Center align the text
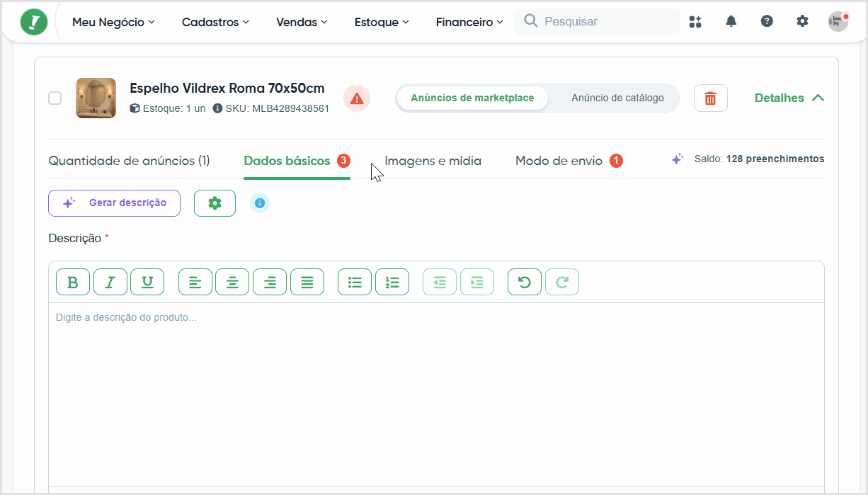 click(x=232, y=282)
